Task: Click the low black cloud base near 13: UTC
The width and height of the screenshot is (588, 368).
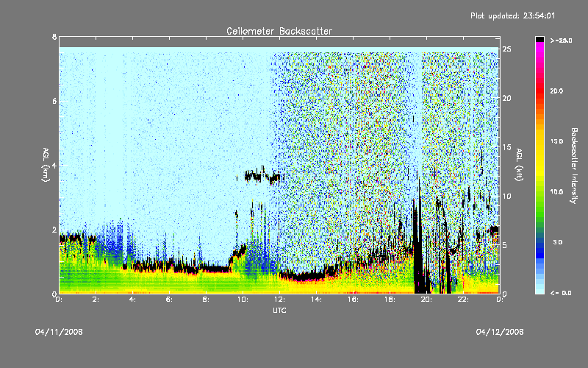Action: click(304, 277)
